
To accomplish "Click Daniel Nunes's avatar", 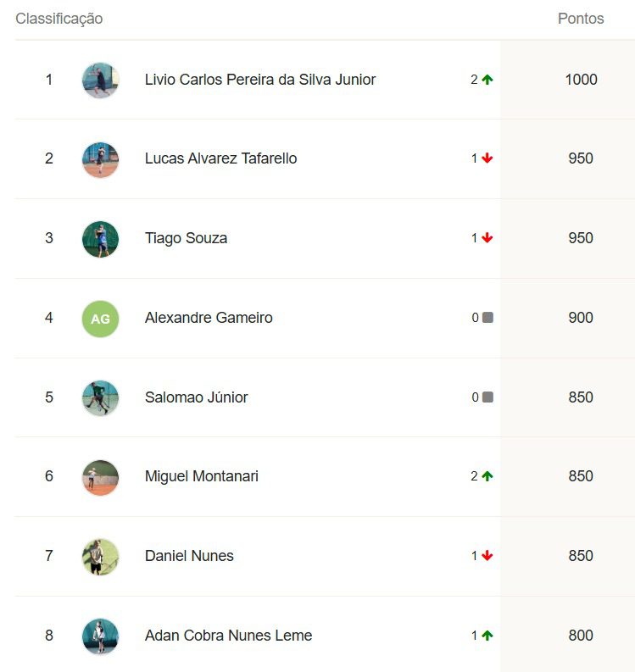I will tap(100, 557).
